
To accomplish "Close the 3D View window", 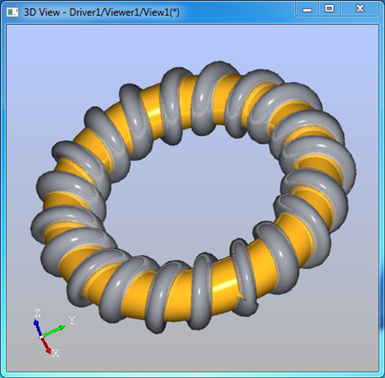I will coord(360,9).
